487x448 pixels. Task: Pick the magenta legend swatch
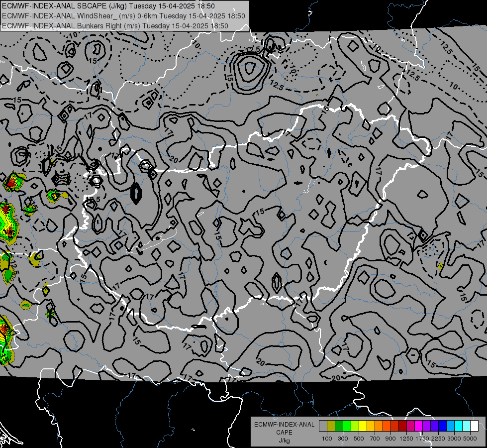[419, 426]
